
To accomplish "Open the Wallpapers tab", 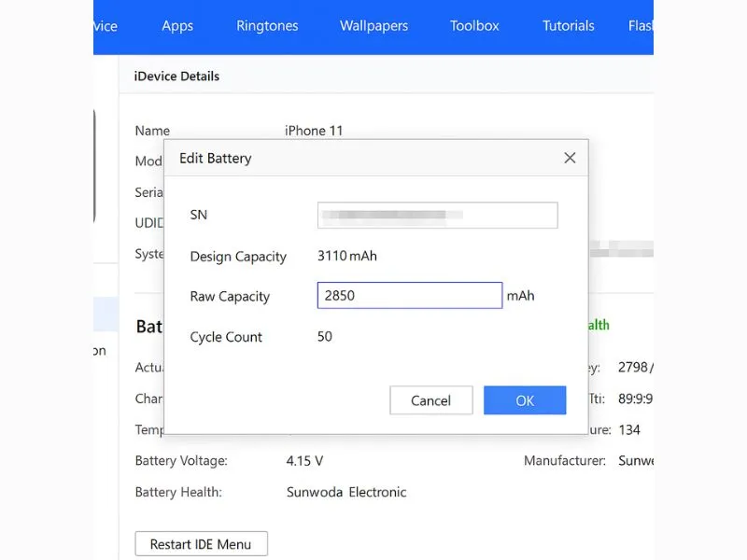I will [x=374, y=26].
